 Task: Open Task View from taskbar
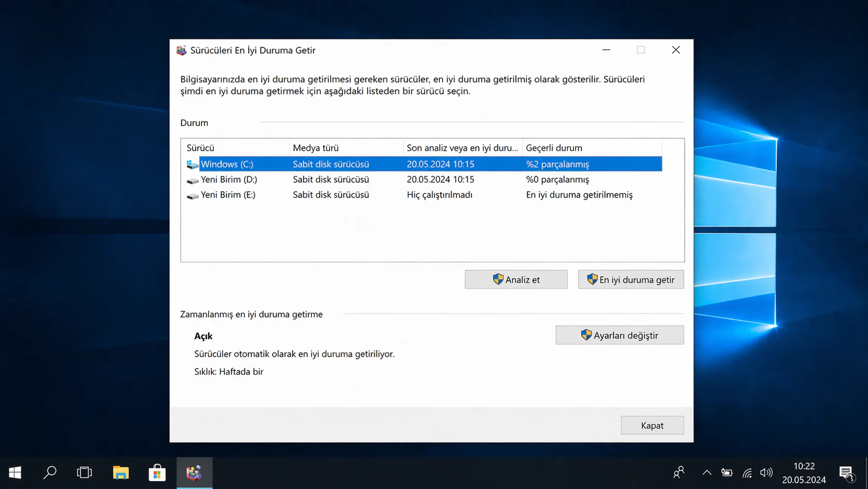(x=84, y=472)
